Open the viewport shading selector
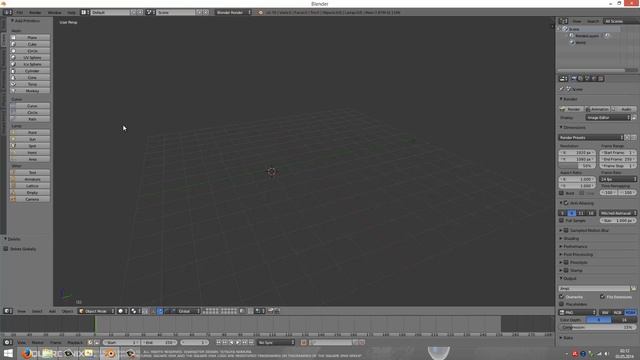This screenshot has width=640, height=360. [123, 311]
